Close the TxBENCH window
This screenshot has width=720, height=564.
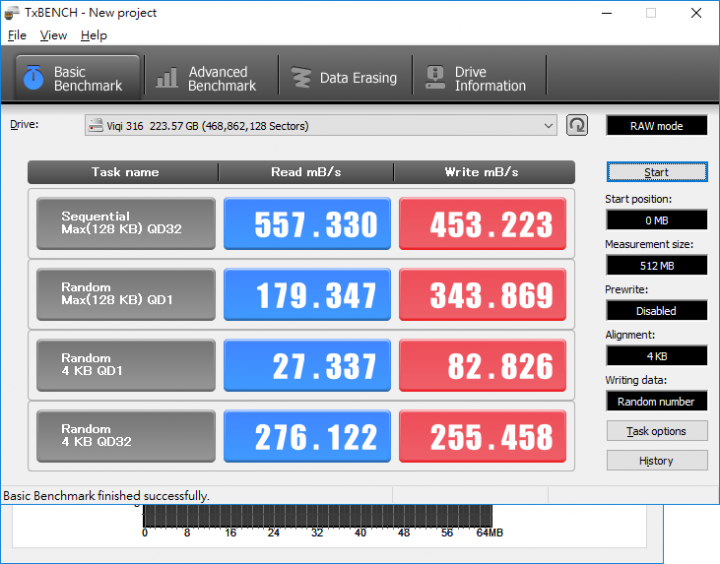pos(696,13)
